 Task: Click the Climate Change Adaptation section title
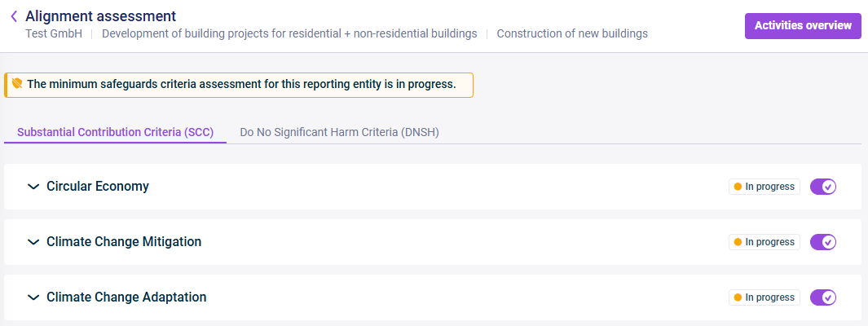126,297
